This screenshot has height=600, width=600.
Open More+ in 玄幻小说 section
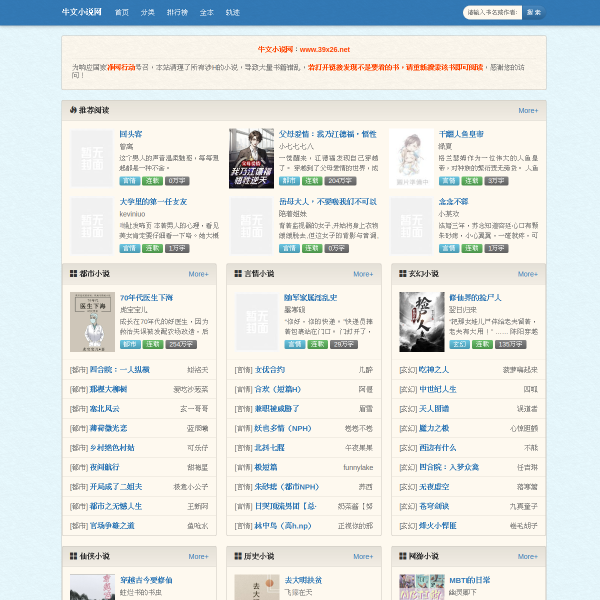pyautogui.click(x=528, y=274)
